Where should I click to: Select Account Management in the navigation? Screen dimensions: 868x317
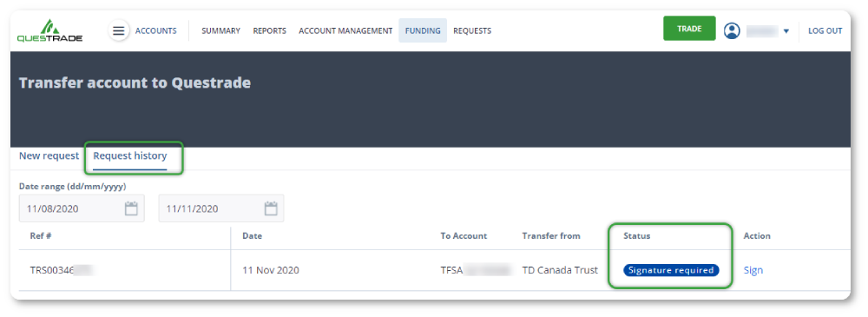click(x=345, y=31)
